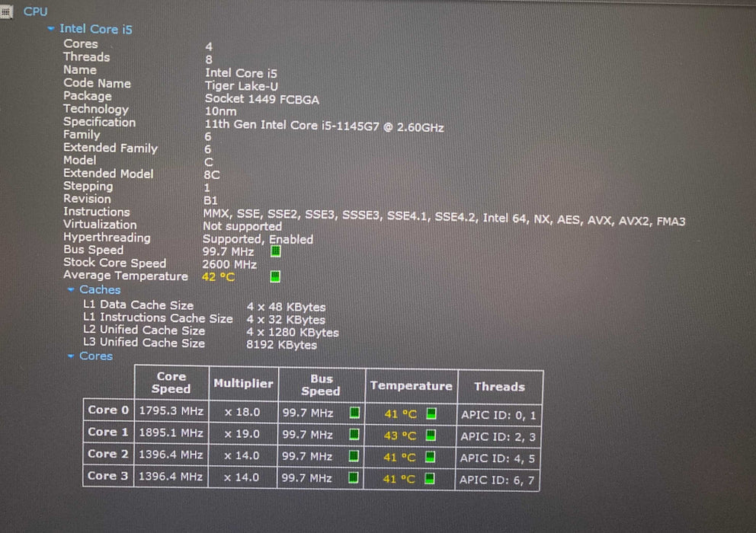
Task: Click the Core Speed column header
Action: coord(171,383)
